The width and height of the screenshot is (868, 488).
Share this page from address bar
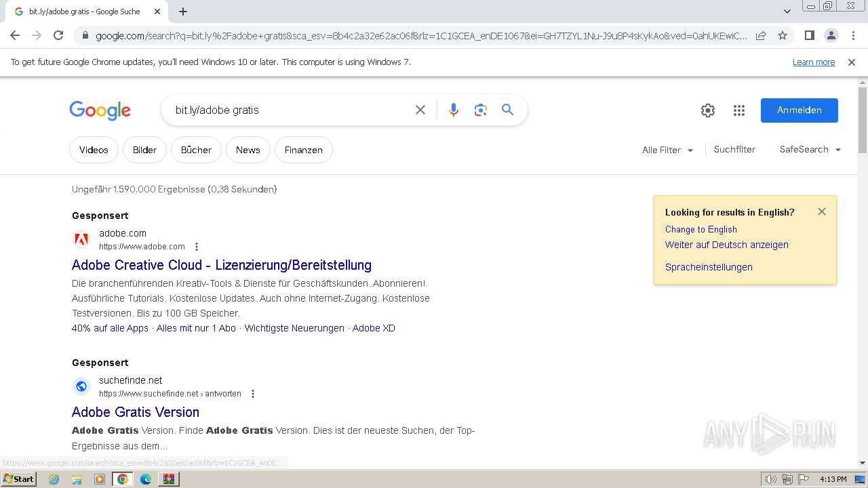click(x=761, y=35)
